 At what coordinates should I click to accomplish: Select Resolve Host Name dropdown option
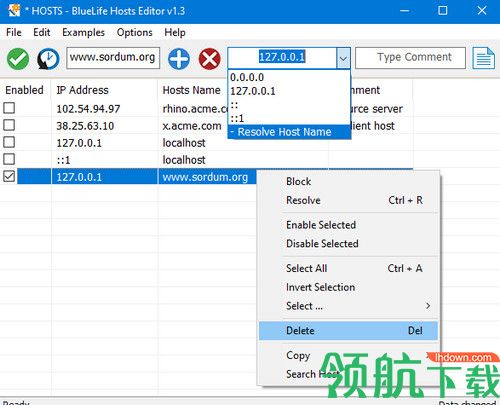click(x=289, y=132)
